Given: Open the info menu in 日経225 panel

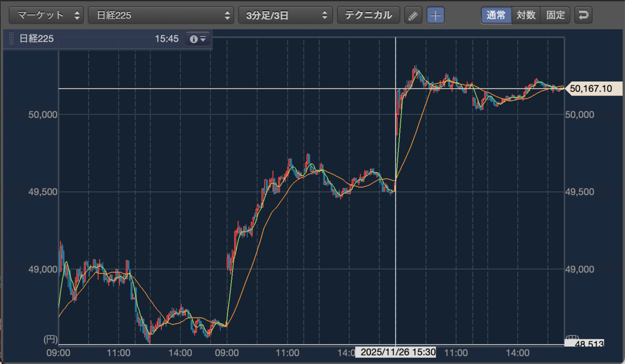Looking at the screenshot, I should (198, 39).
